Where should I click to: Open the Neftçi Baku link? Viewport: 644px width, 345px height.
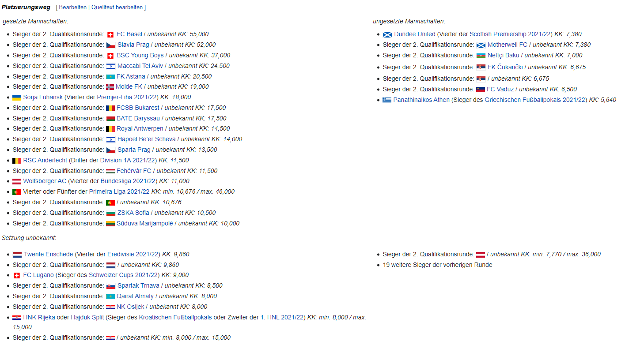504,56
